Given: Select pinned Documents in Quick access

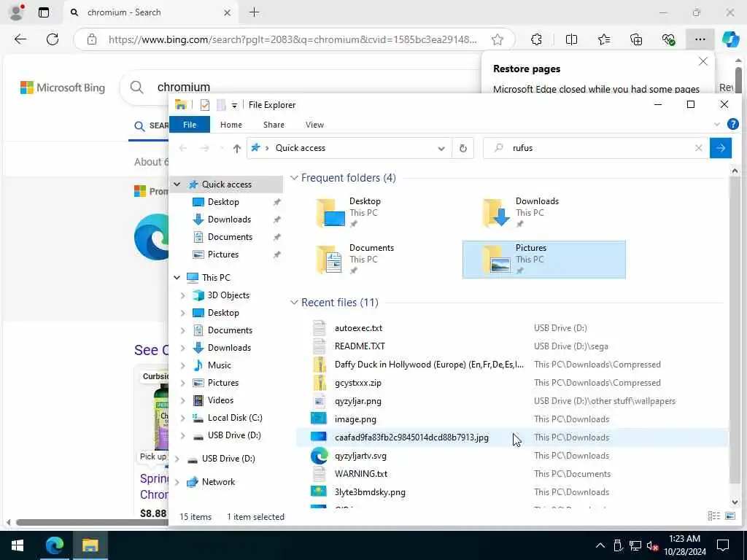Looking at the screenshot, I should pos(230,237).
